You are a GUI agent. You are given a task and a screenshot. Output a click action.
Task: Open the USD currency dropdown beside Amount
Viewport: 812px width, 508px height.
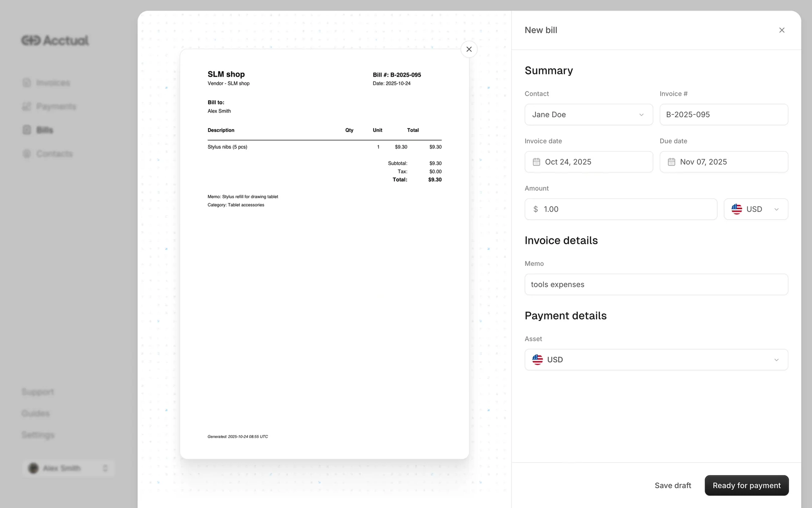tap(755, 209)
